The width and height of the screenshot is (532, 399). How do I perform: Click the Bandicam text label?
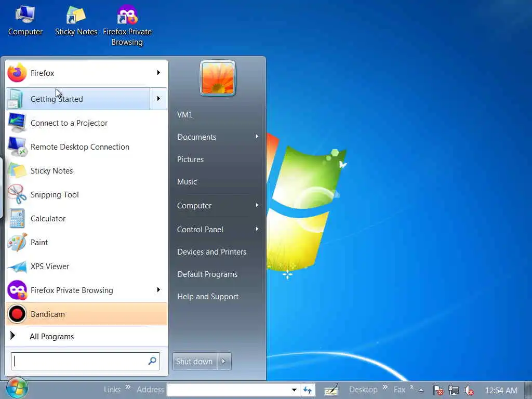pos(48,314)
